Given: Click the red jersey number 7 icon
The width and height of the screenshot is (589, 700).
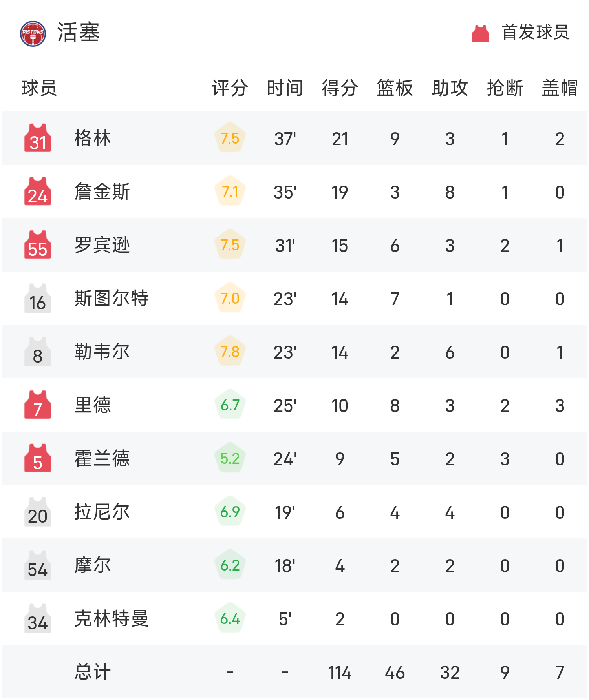Looking at the screenshot, I should pyautogui.click(x=38, y=405).
